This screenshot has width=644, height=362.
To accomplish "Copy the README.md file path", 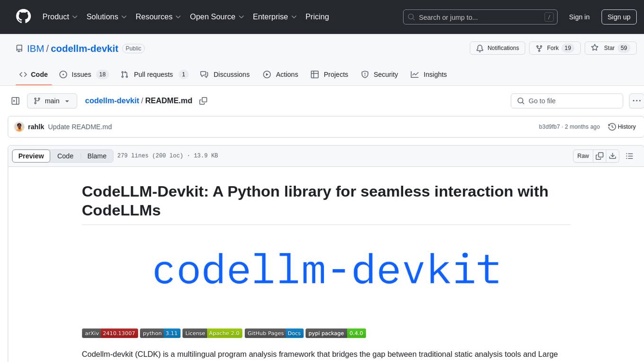I will pos(204,101).
